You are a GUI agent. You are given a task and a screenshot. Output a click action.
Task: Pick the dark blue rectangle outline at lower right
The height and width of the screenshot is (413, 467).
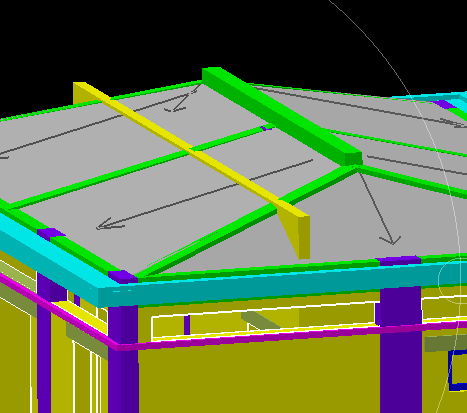457,370
